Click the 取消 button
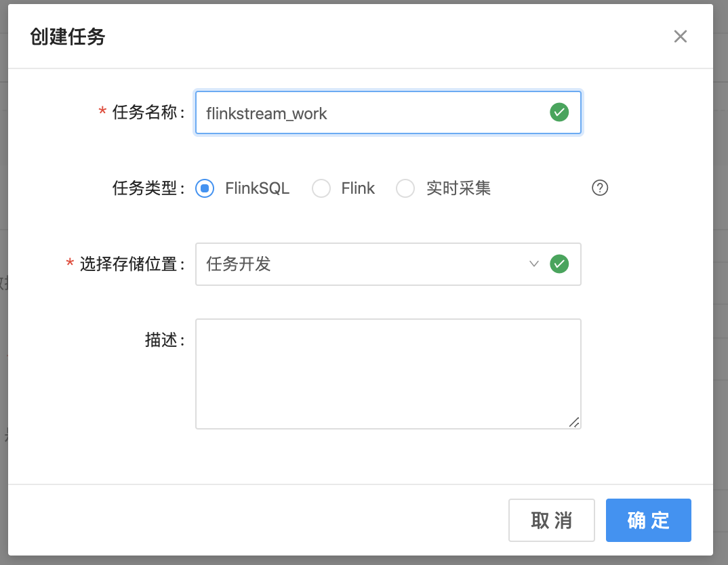The height and width of the screenshot is (565, 728). [x=552, y=520]
